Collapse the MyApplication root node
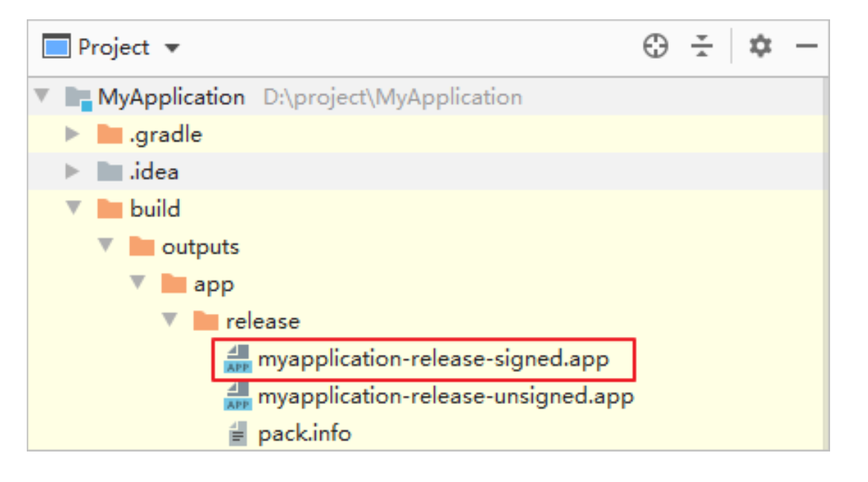This screenshot has height=482, width=868. click(42, 97)
